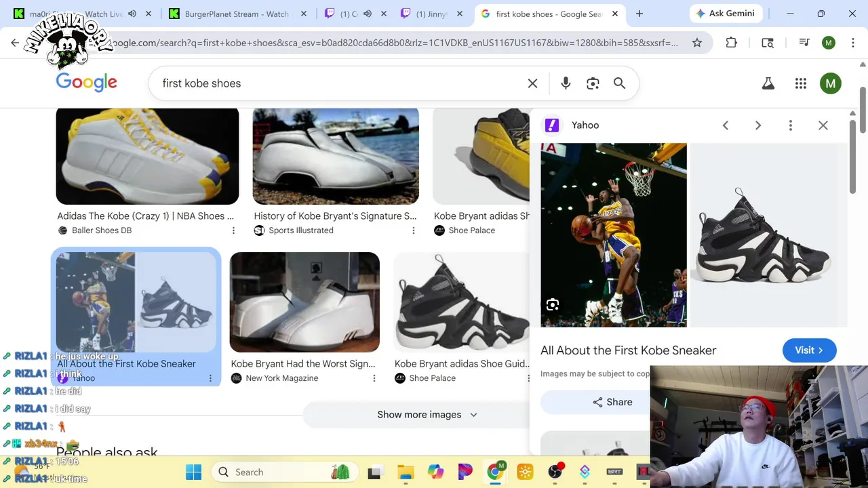Open Shoe Palace black sneaker thumbnail
The height and width of the screenshot is (488, 868).
coord(461,302)
